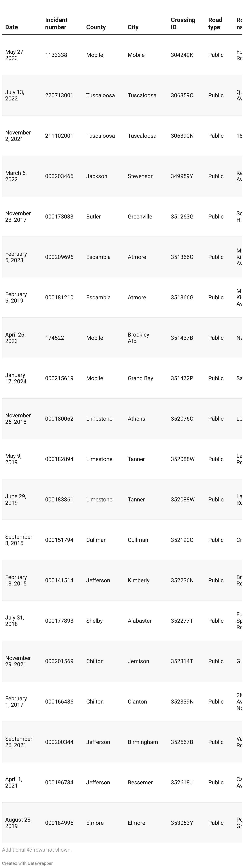244x868 pixels.
Task: Click the Road type column header
Action: (x=215, y=24)
